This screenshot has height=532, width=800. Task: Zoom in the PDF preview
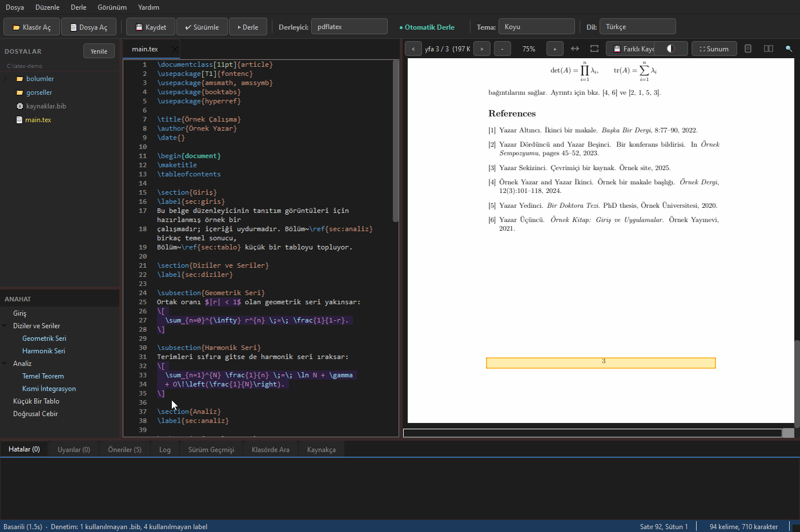pos(555,49)
